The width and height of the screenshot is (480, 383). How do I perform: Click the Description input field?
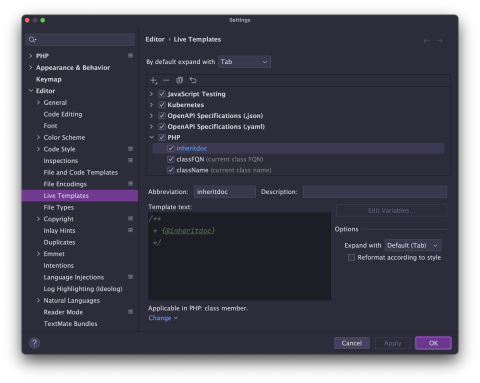pos(375,192)
